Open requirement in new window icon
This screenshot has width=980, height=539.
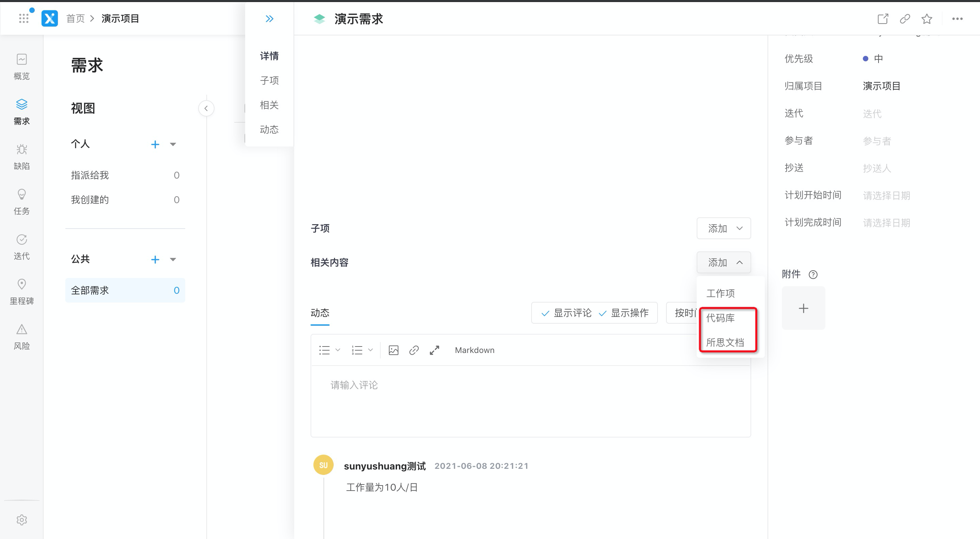(883, 19)
